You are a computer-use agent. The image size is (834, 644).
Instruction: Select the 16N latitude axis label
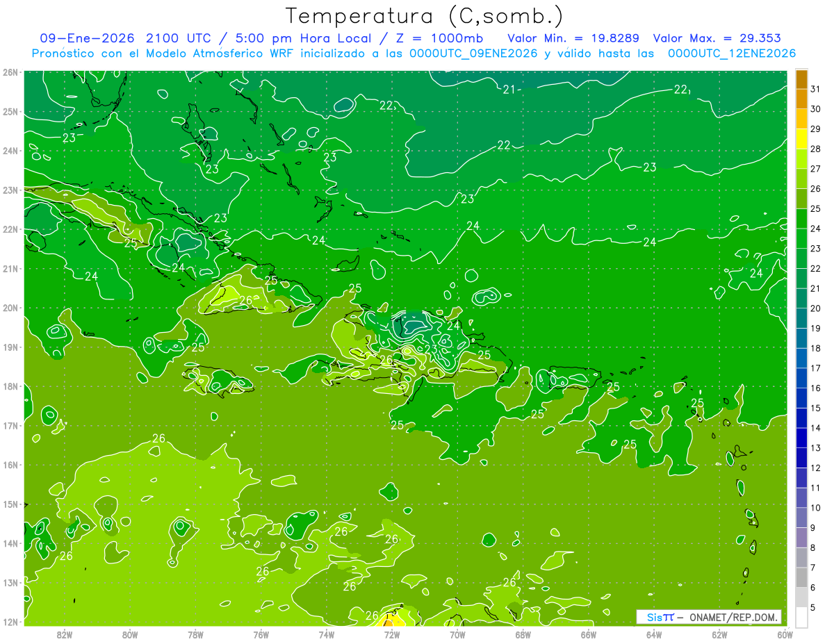[10, 465]
